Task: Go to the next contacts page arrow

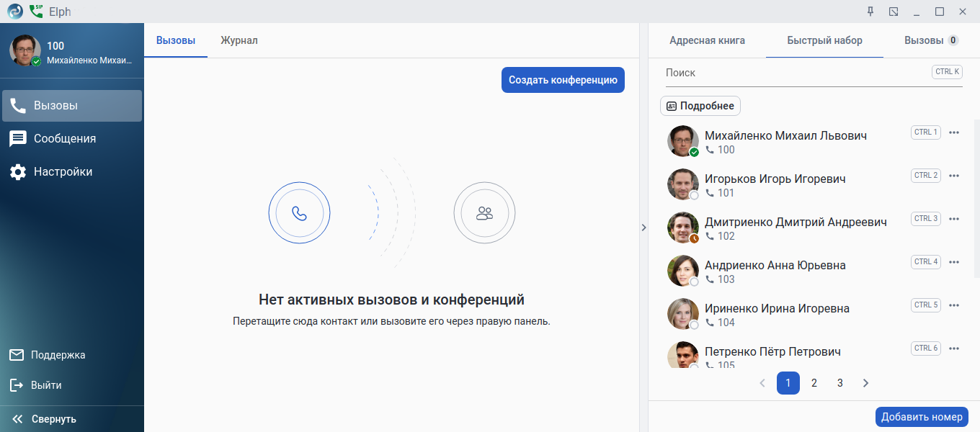Action: pos(866,383)
